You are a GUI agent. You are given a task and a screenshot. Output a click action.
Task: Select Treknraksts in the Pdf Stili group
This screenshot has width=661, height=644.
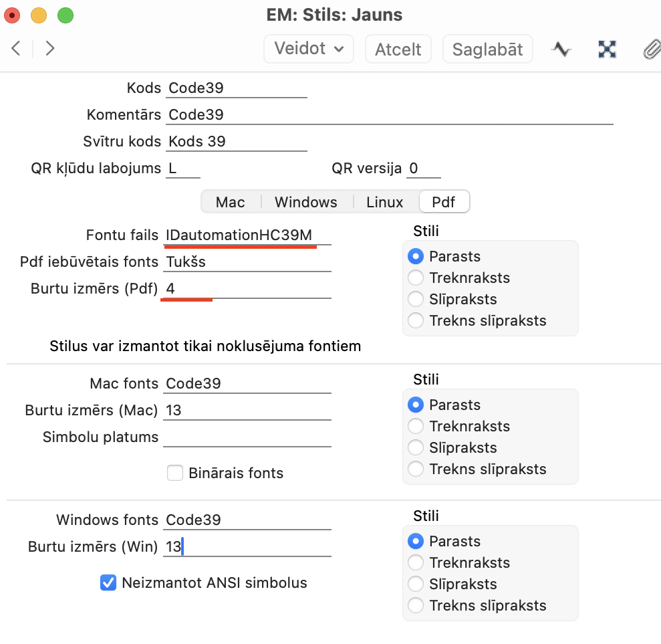416,278
